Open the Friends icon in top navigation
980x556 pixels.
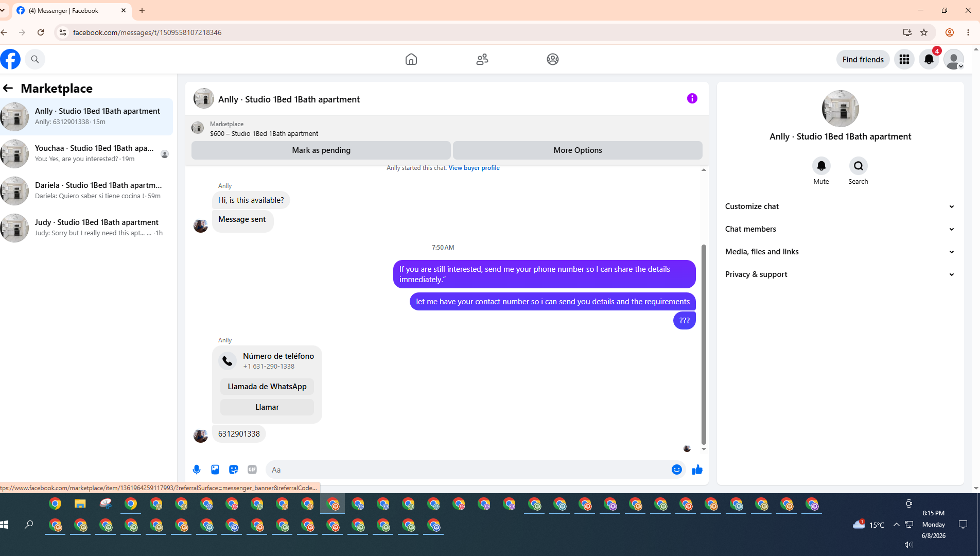click(482, 59)
